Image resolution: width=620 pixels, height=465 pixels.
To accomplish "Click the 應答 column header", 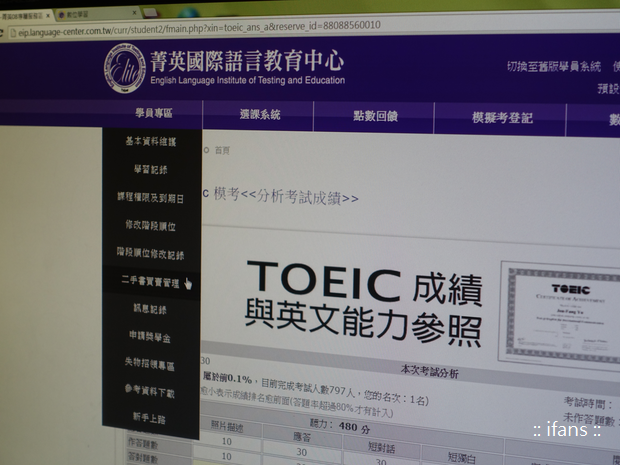I will click(302, 437).
